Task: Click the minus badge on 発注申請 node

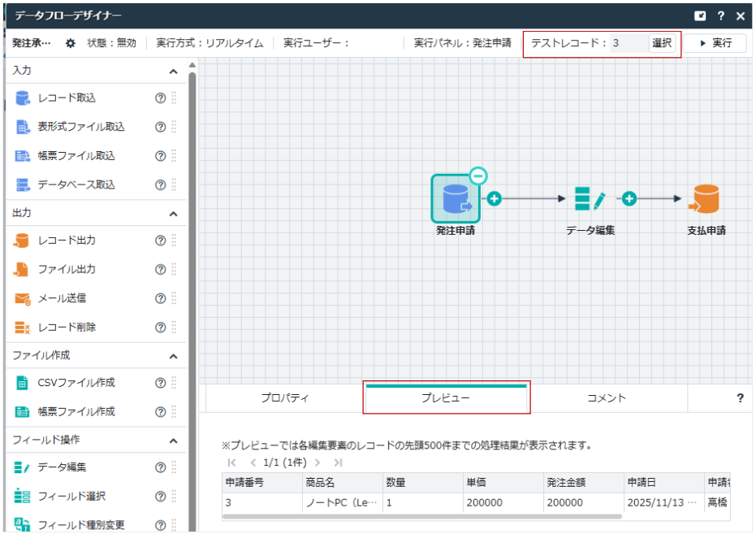Action: pos(478,175)
